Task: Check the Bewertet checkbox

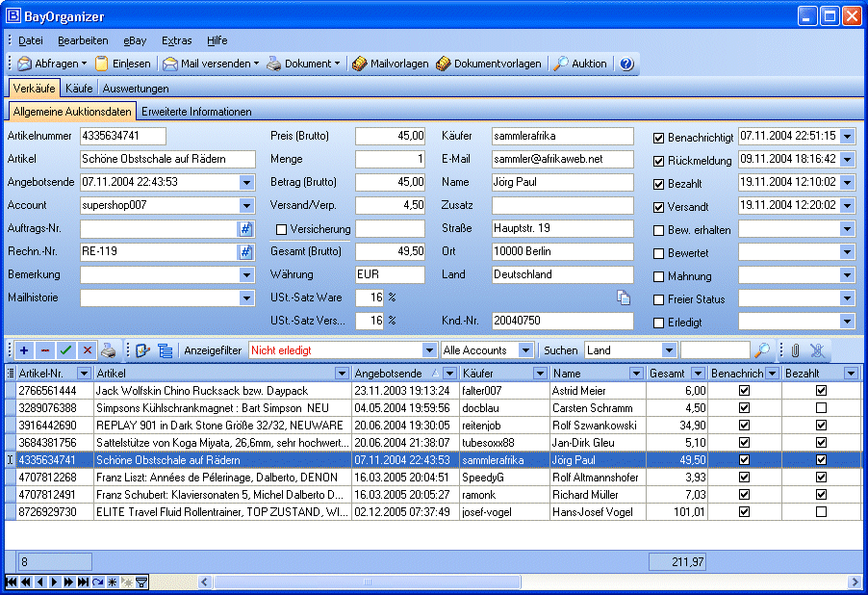Action: 659,254
